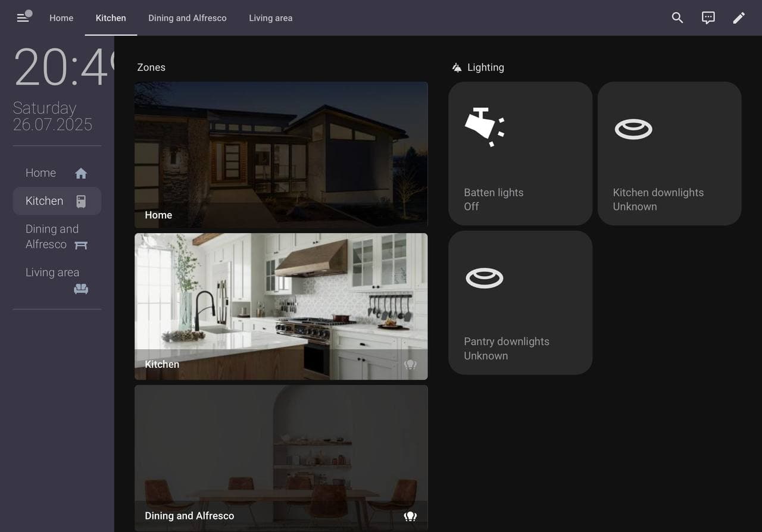Image resolution: width=762 pixels, height=532 pixels.
Task: Click the light icon on the Kitchen zone card
Action: pos(410,364)
